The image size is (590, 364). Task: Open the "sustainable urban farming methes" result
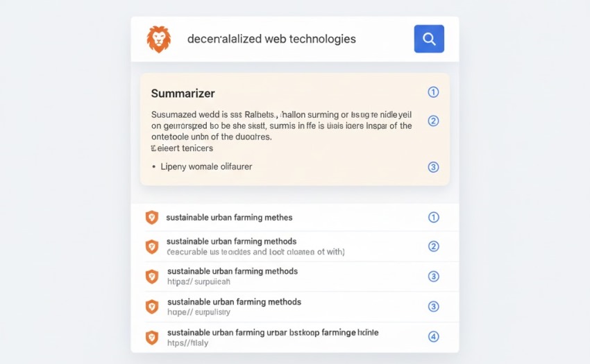coord(229,218)
